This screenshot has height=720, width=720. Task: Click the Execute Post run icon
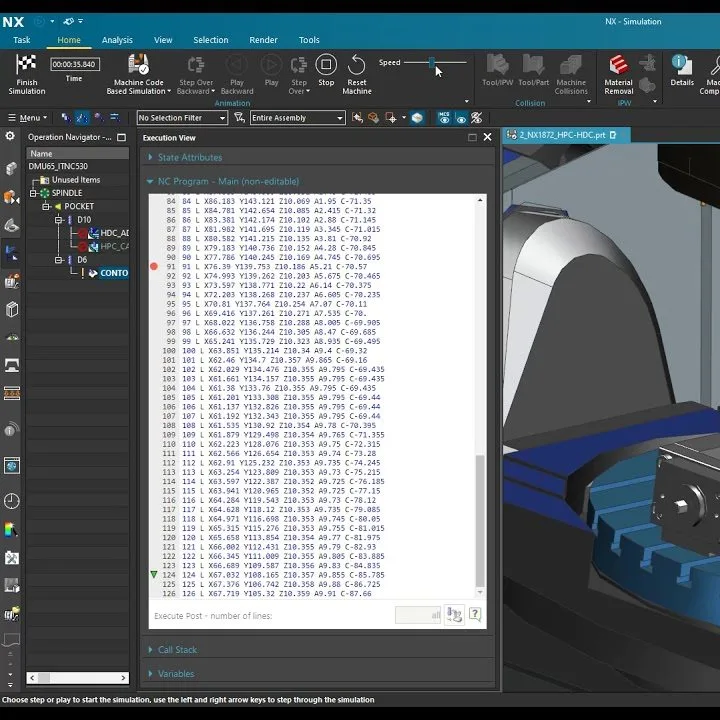[x=454, y=615]
